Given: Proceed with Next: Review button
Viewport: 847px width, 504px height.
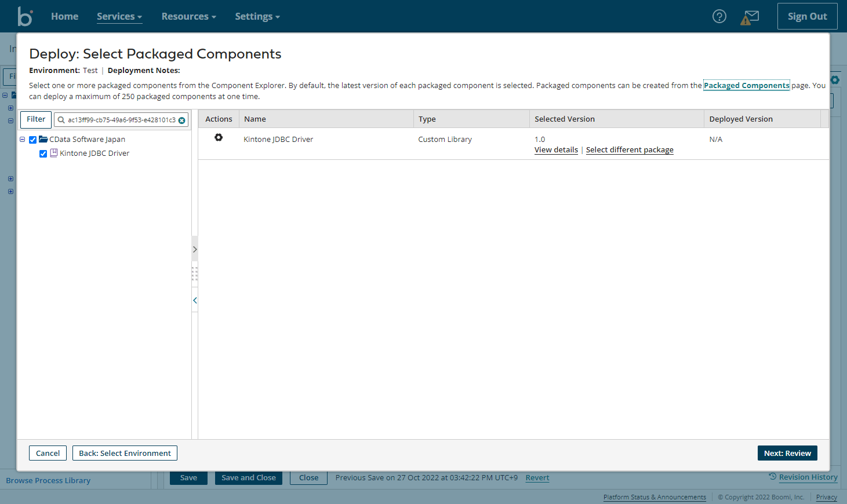Looking at the screenshot, I should [x=787, y=453].
